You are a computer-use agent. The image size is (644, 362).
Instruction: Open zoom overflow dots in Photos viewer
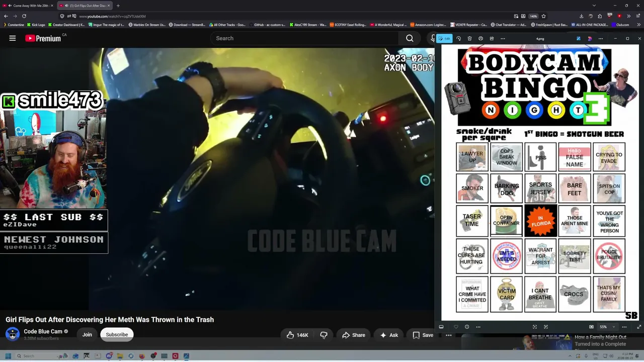click(624, 327)
